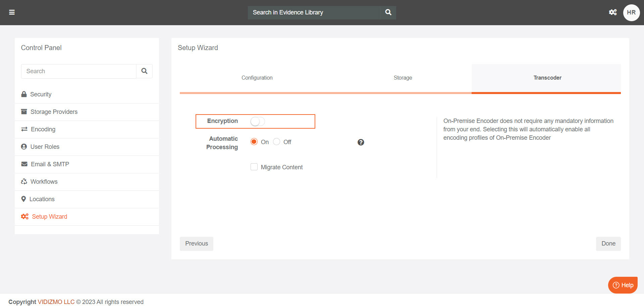Click the Security lock icon

click(x=24, y=94)
